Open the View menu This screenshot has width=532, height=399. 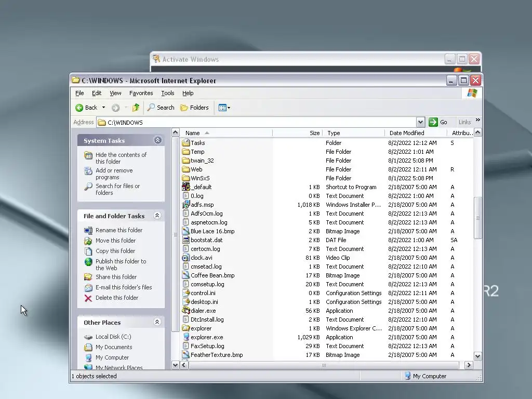point(115,93)
